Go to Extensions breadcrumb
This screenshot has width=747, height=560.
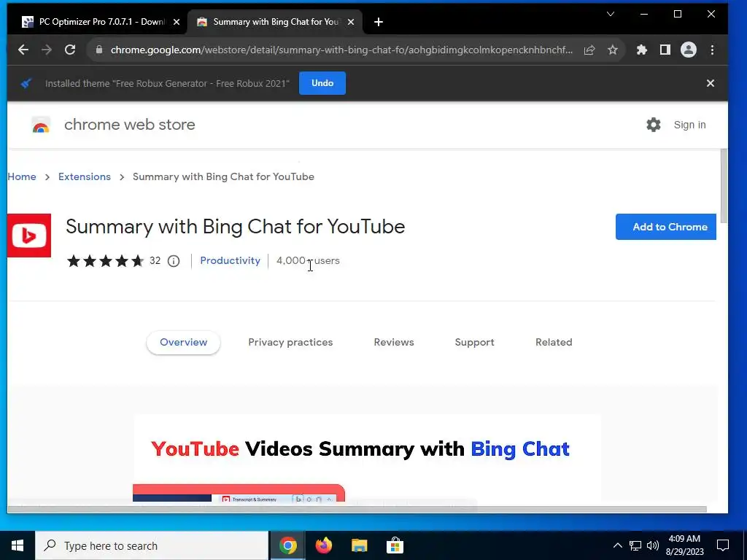click(85, 176)
